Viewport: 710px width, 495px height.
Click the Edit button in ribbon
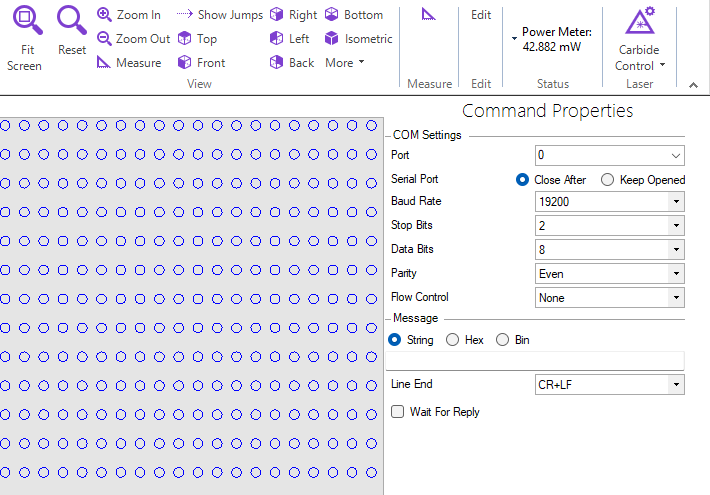click(481, 15)
